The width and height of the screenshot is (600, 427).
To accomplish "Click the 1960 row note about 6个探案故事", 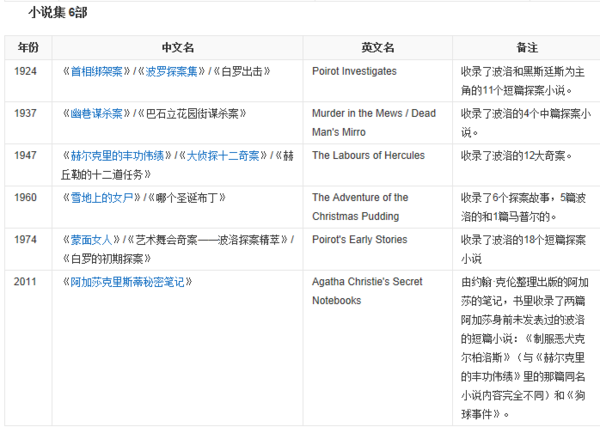I will click(523, 207).
